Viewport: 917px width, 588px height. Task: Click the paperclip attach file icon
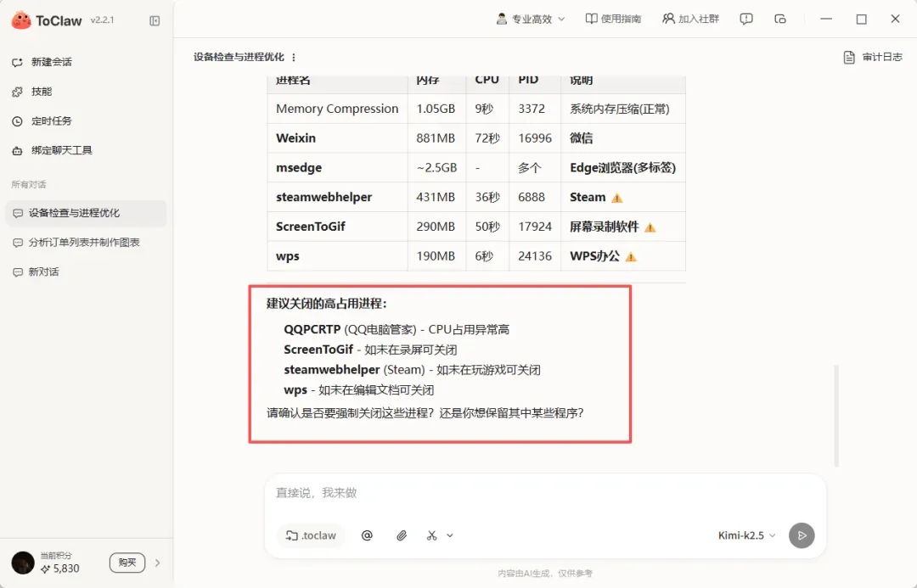(x=401, y=535)
